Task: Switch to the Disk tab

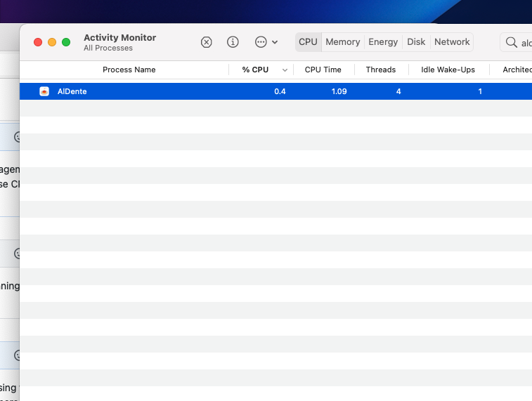Action: tap(416, 42)
